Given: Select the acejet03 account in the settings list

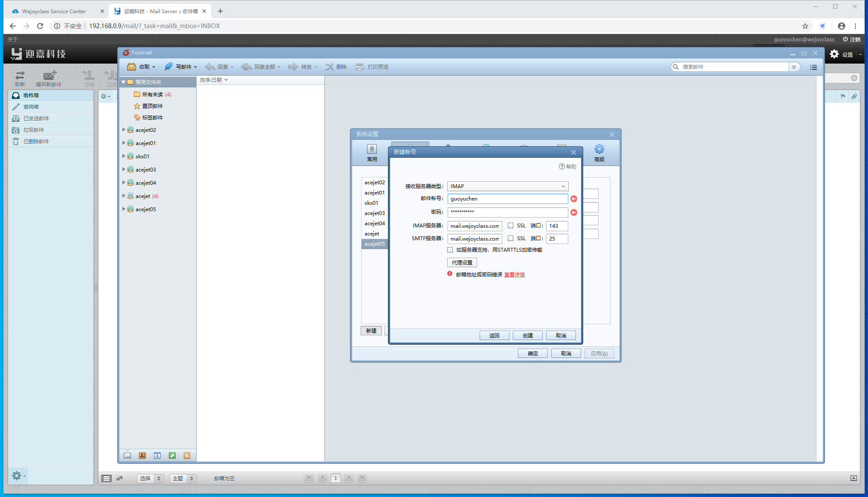Looking at the screenshot, I should coord(374,213).
